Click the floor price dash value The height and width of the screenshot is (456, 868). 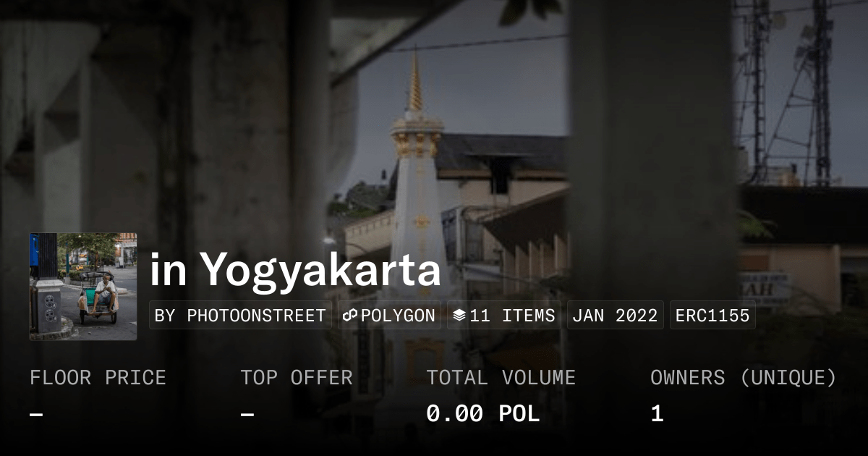tap(36, 415)
